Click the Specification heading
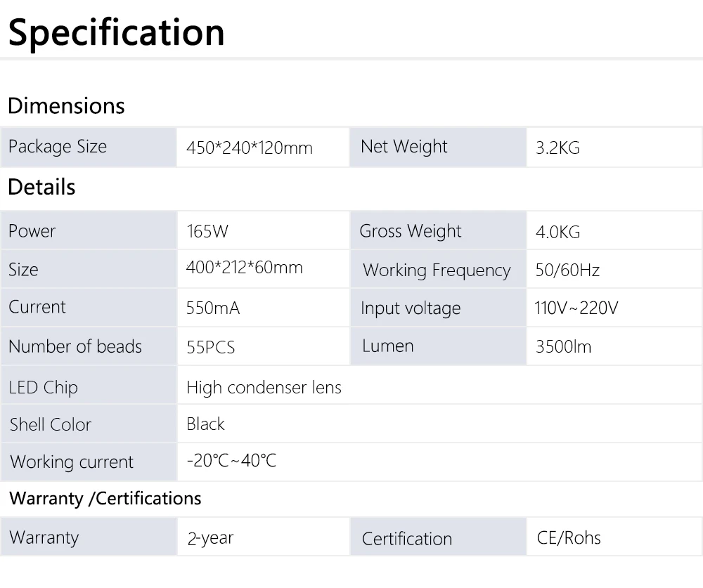 coord(116,33)
